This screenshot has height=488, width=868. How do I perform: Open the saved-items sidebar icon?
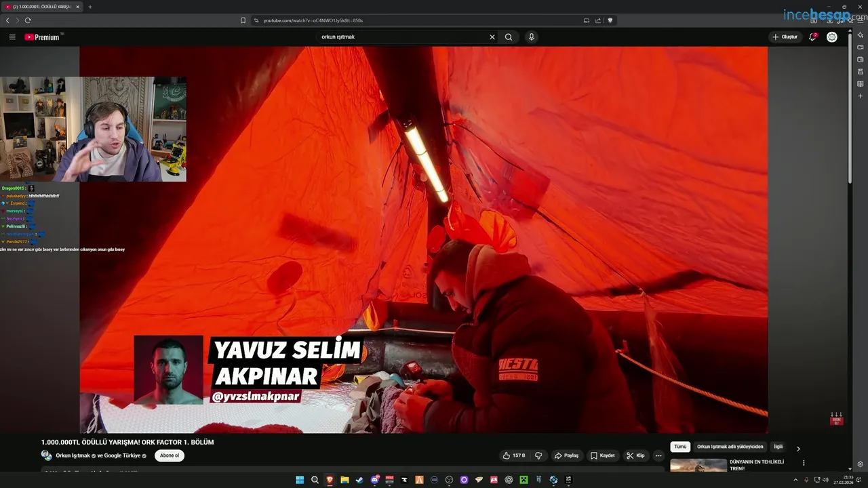tap(861, 71)
